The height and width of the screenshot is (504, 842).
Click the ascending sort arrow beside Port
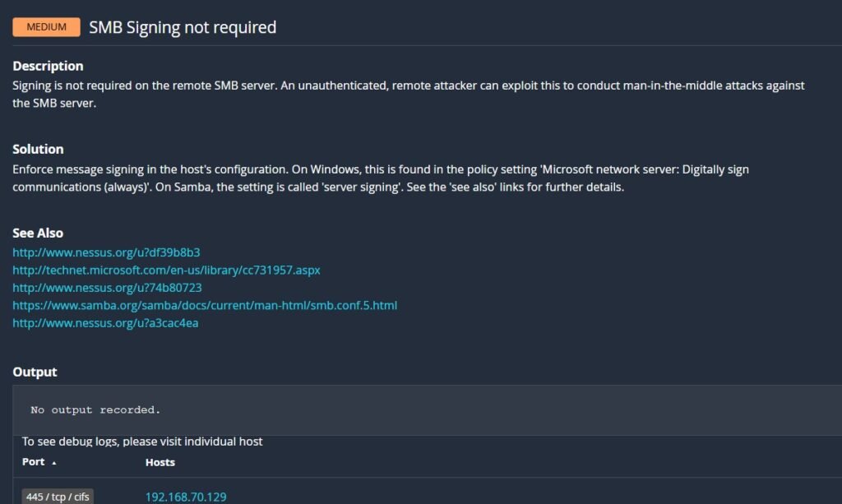click(54, 463)
